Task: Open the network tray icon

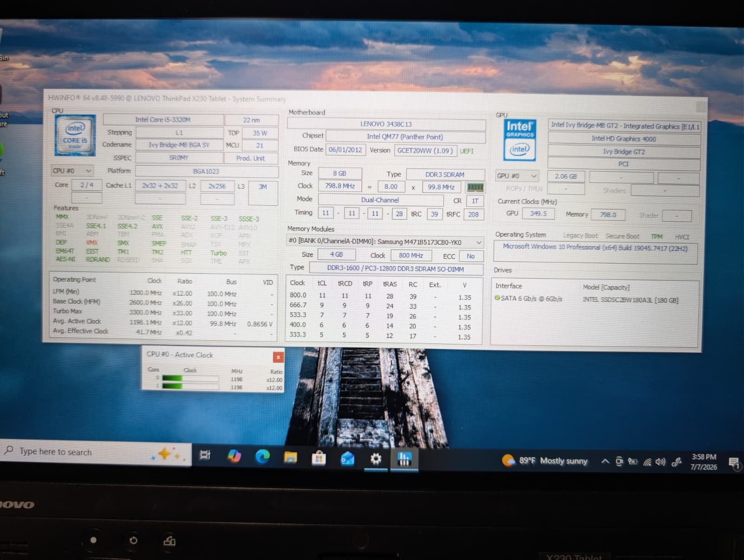Action: pyautogui.click(x=647, y=462)
